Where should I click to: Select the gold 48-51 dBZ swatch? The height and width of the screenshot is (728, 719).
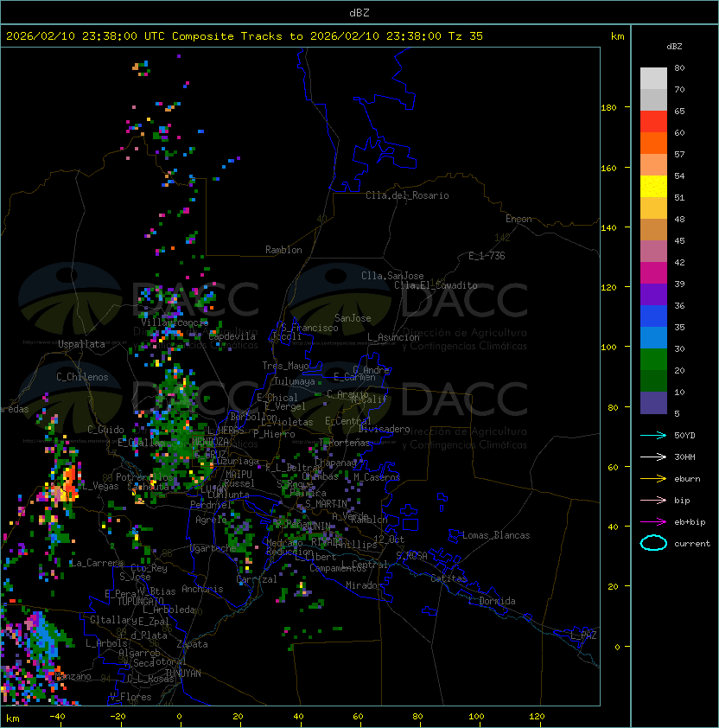[653, 208]
